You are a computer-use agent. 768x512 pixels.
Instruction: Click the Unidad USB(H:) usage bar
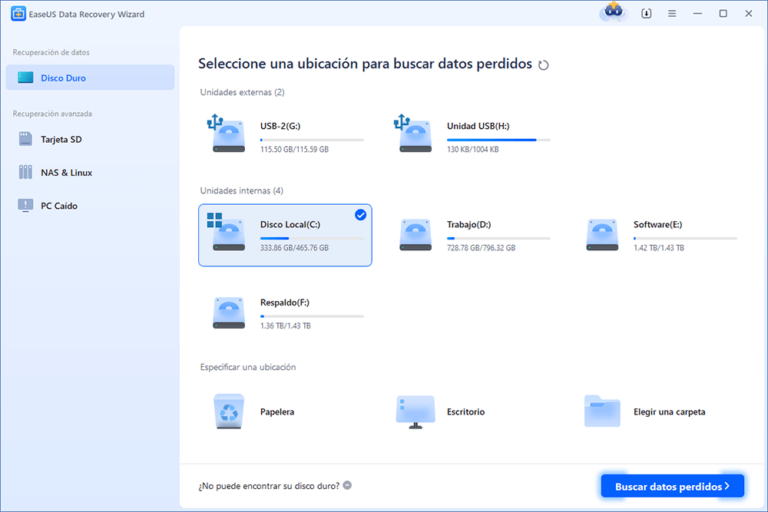click(x=499, y=140)
